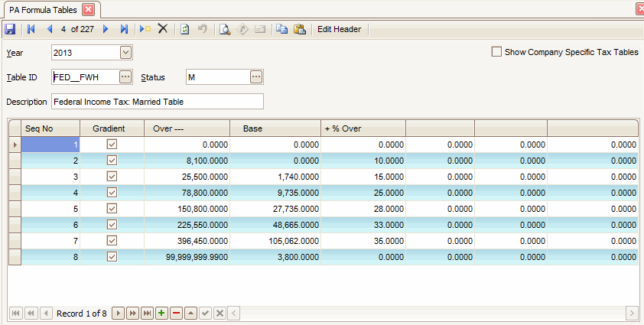Open print preview magnifier icon
Image resolution: width=644 pixels, height=325 pixels.
coord(225,29)
